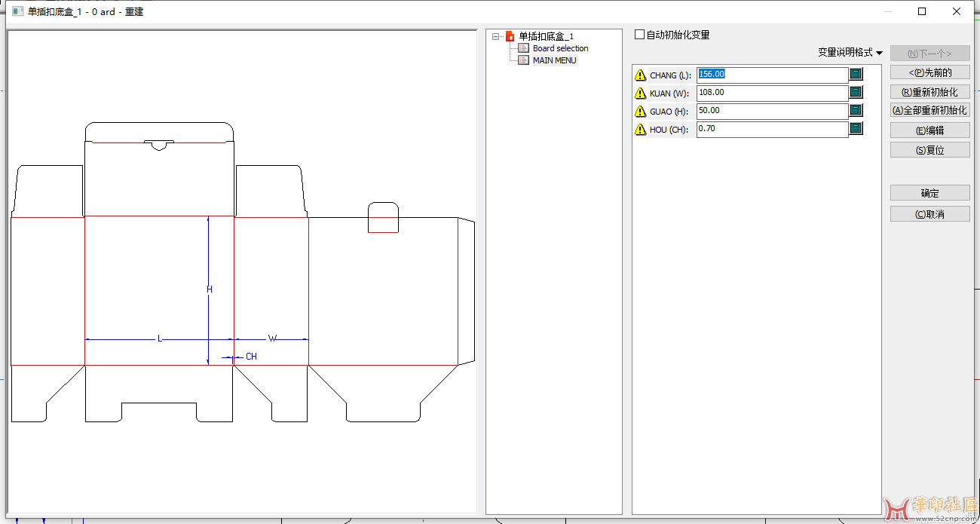Click the (R)重新初始化 button

click(929, 92)
